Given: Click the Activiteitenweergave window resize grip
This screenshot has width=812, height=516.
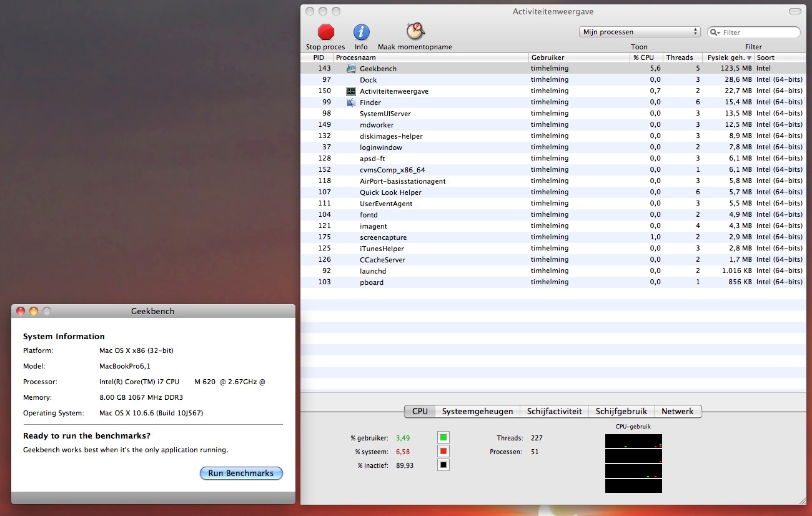Looking at the screenshot, I should click(x=801, y=500).
